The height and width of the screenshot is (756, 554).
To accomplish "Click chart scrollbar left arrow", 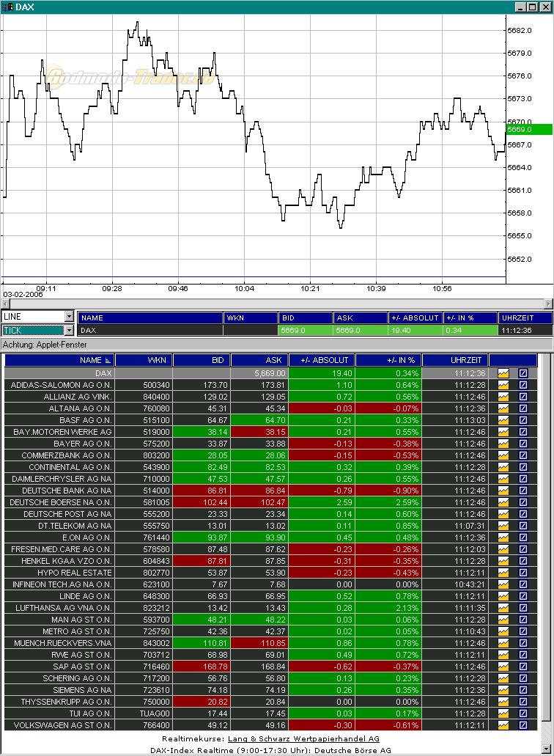I will pos(5,304).
